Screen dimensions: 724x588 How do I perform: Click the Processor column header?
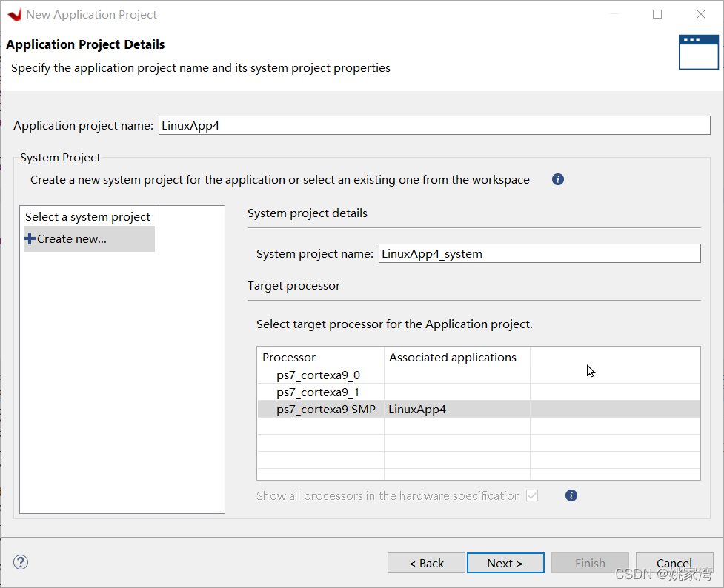pyautogui.click(x=289, y=357)
